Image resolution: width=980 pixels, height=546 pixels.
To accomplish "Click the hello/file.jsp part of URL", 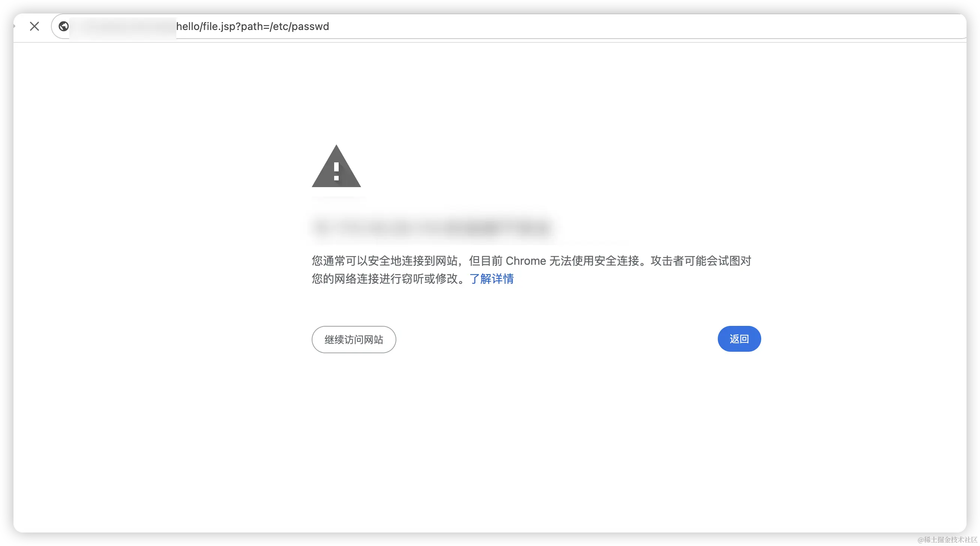I will (x=206, y=26).
